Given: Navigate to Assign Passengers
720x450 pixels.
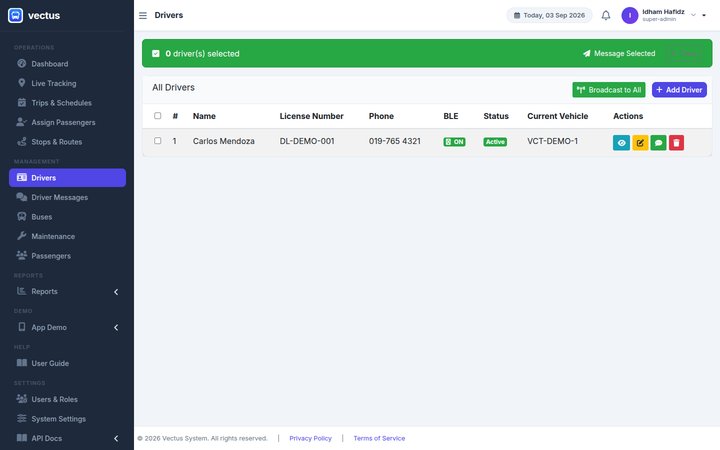Looking at the screenshot, I should (x=67, y=122).
